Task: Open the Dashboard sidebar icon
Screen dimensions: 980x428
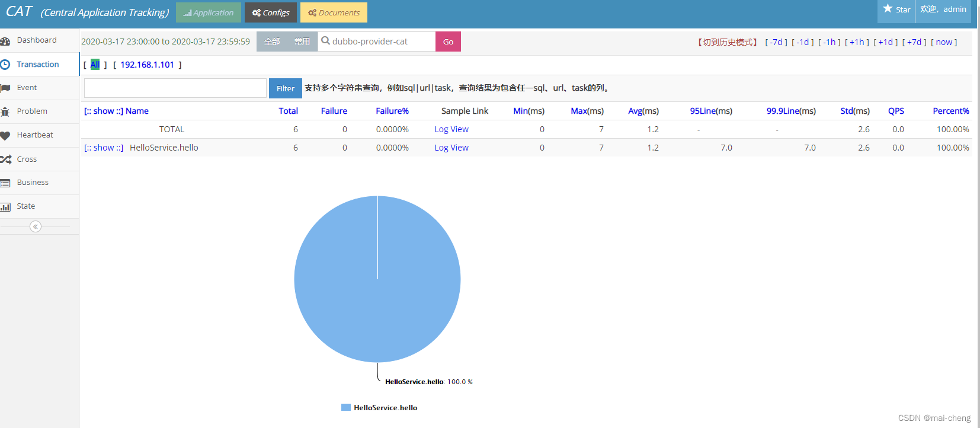Action: 5,41
